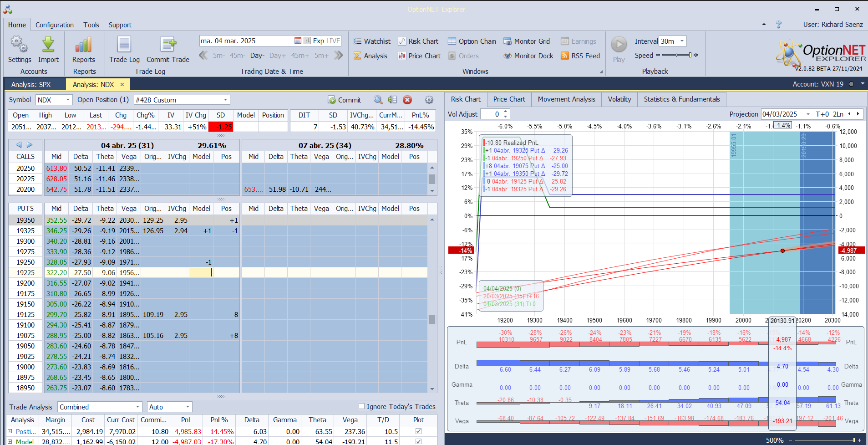Open the Reports bar chart icon
Viewport: 868px width, 445px height.
tap(84, 44)
